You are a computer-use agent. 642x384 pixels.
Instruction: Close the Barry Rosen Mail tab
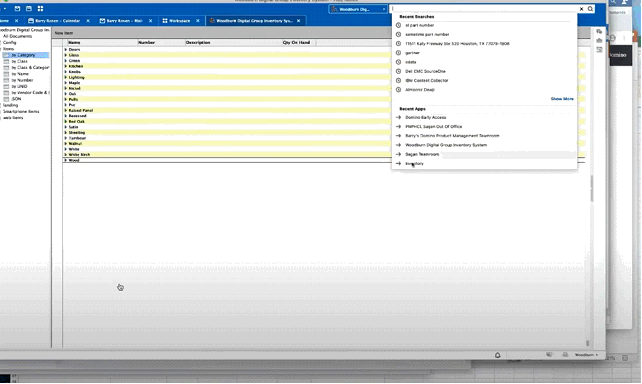(150, 20)
